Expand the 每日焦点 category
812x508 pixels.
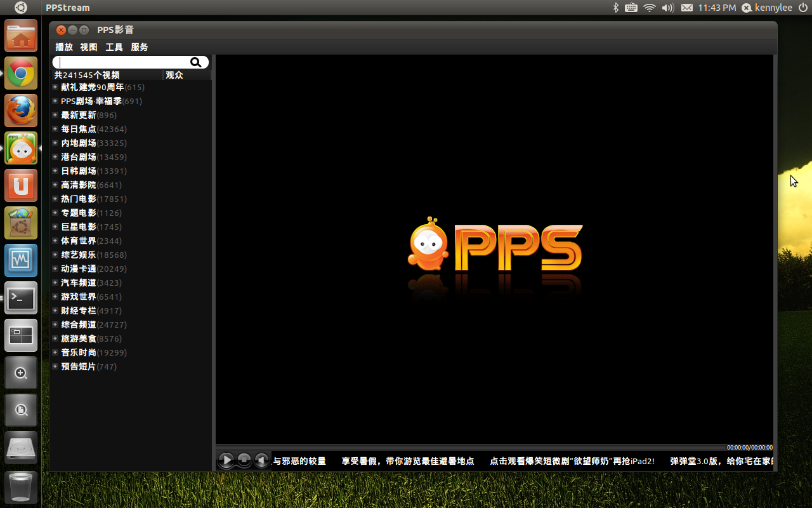[x=55, y=129]
